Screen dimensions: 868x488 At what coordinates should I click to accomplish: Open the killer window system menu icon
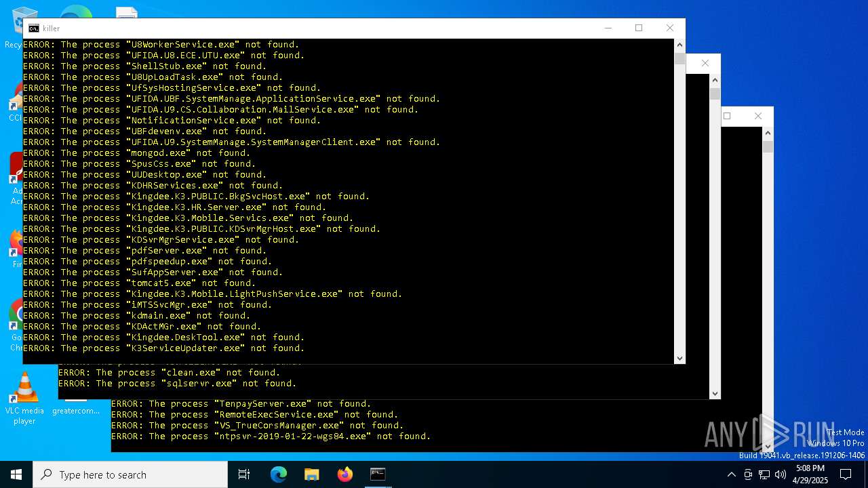pyautogui.click(x=33, y=28)
